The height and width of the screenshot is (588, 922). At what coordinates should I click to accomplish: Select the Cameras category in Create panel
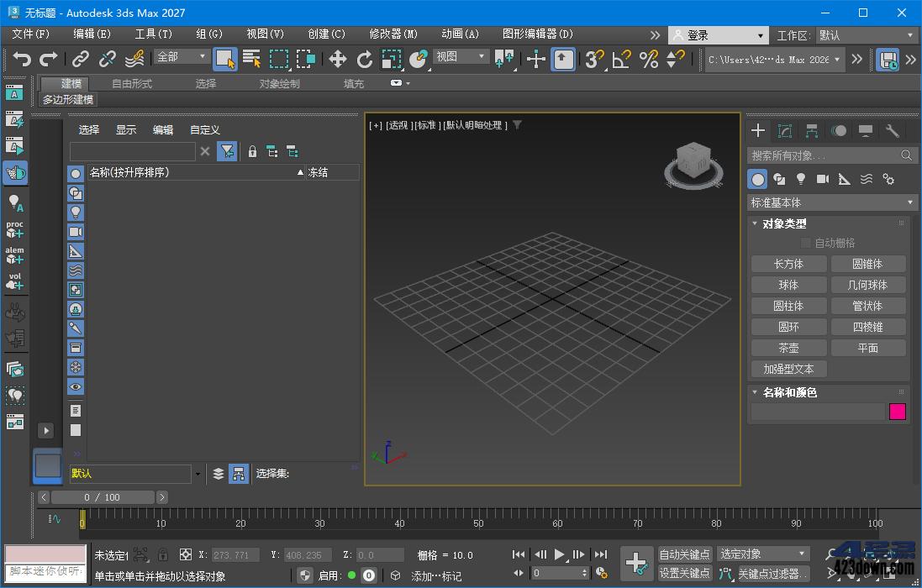(822, 179)
